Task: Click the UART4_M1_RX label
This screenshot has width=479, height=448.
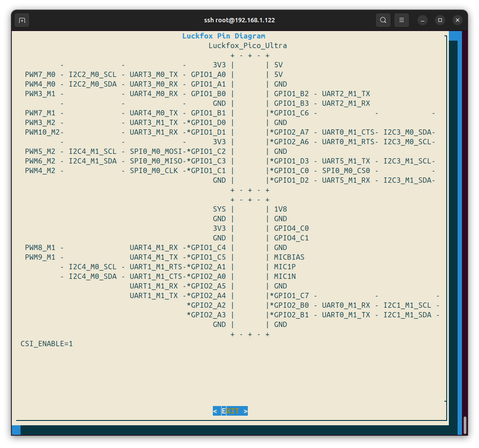Action: 154,247
